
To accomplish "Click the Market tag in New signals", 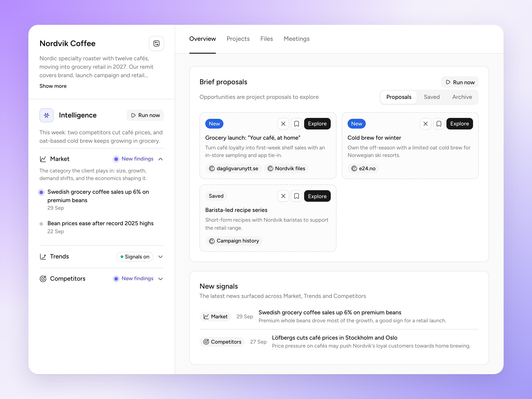I will pyautogui.click(x=215, y=317).
